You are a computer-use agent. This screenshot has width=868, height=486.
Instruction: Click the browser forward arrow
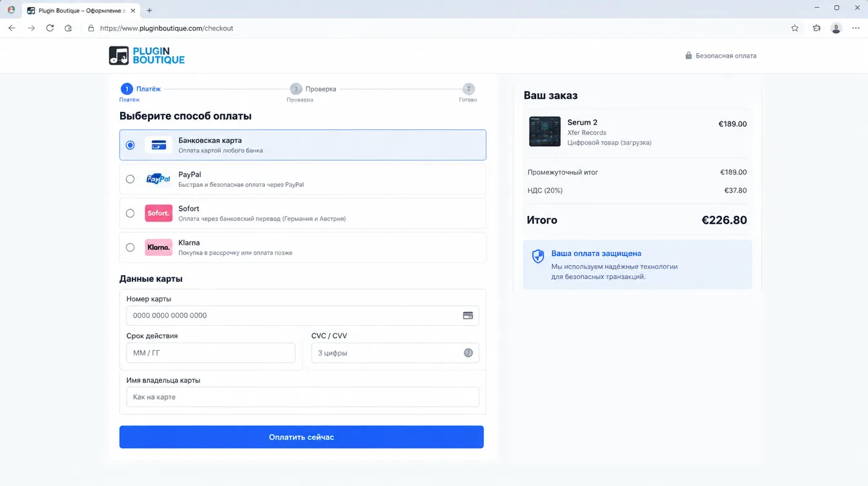(x=31, y=28)
